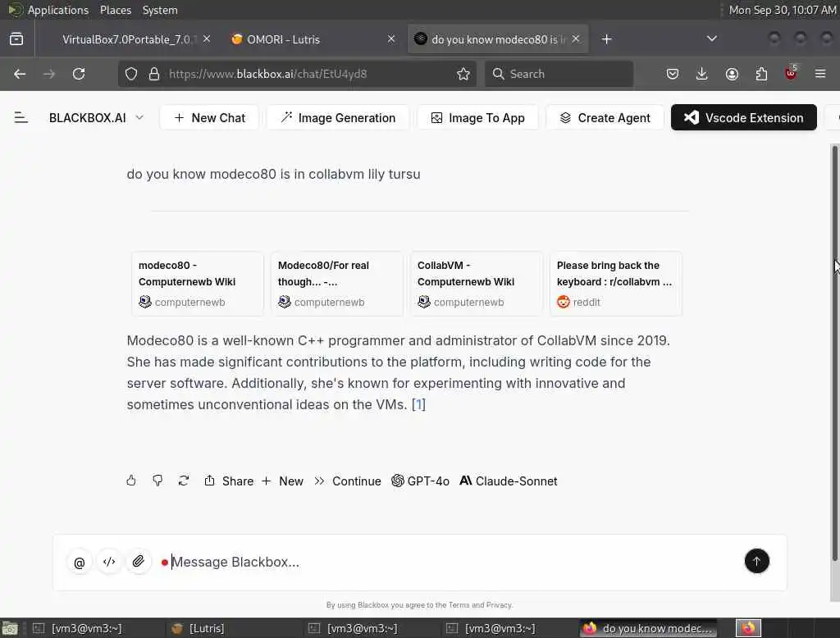
Task: Open Image Generation
Action: [x=338, y=118]
